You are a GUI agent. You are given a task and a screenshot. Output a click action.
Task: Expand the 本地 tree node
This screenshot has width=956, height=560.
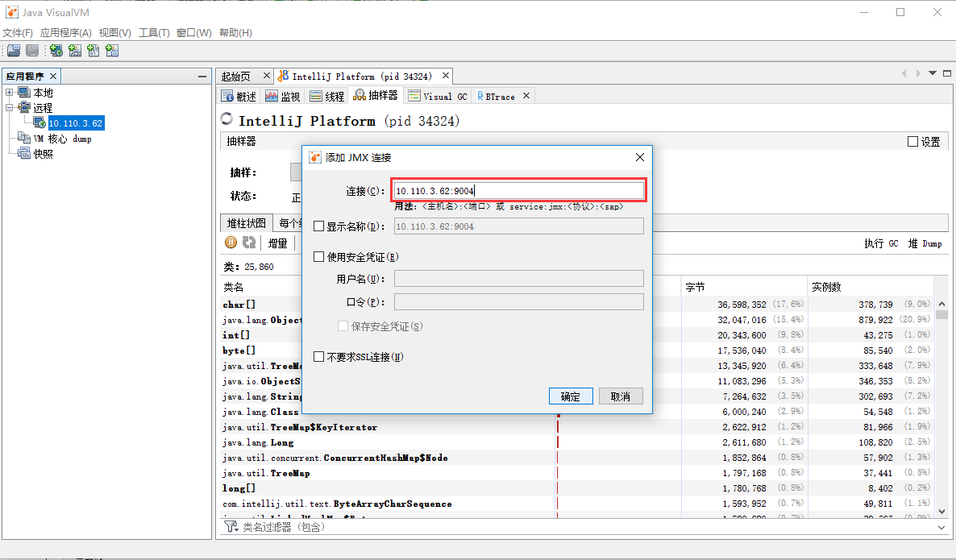(9, 93)
